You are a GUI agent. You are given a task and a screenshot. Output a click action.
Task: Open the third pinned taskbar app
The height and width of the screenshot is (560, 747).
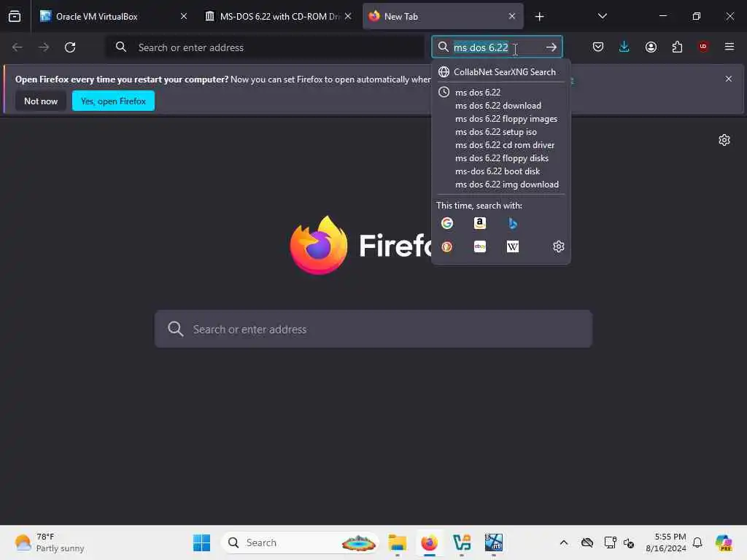[462, 542]
